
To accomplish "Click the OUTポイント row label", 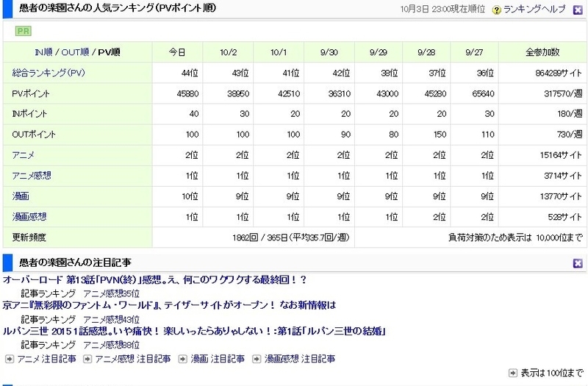I will [x=34, y=135].
